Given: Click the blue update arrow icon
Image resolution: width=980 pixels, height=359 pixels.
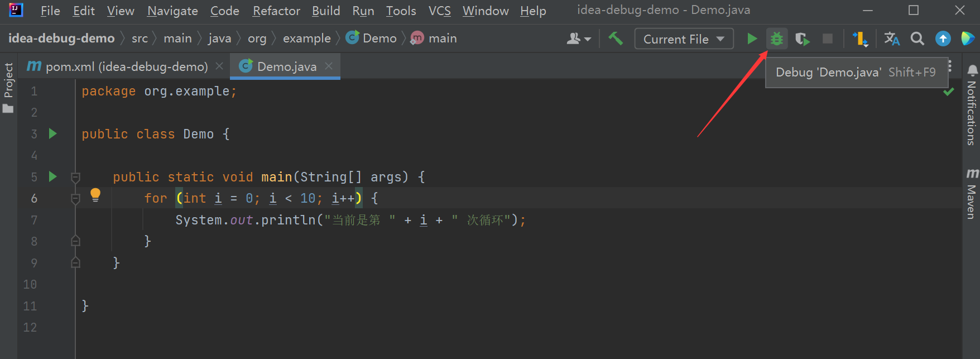Looking at the screenshot, I should click(943, 39).
